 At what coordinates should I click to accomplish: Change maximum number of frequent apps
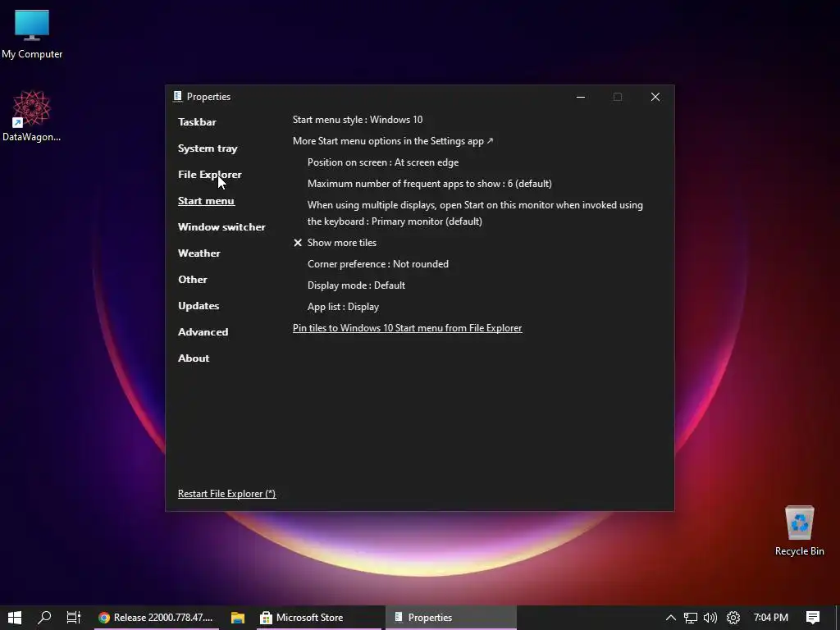(430, 184)
